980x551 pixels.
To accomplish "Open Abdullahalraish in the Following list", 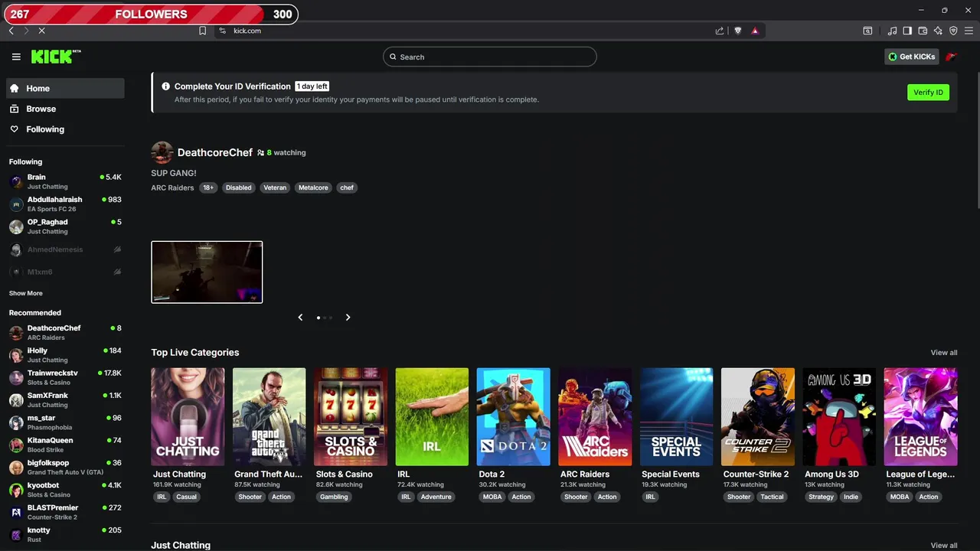I will point(65,204).
